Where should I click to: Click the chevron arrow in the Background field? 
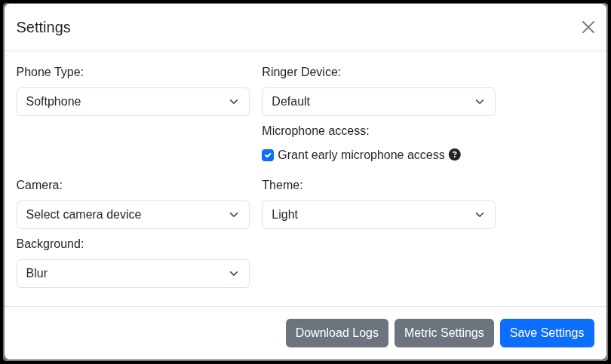[x=234, y=274]
